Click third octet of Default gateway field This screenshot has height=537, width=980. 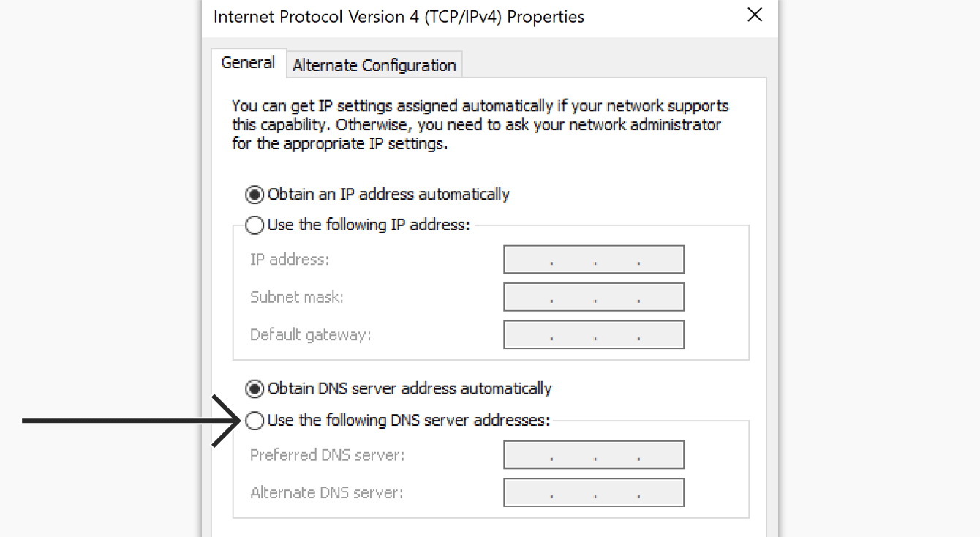[617, 335]
